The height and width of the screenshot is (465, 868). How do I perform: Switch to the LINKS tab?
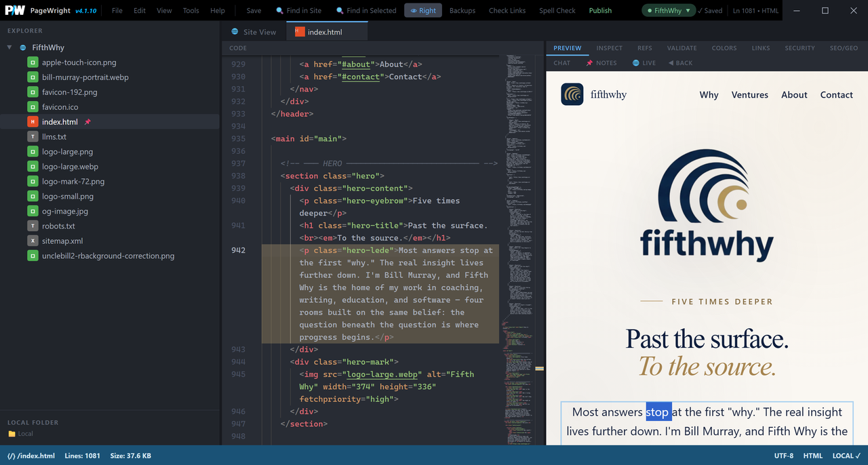pyautogui.click(x=761, y=48)
